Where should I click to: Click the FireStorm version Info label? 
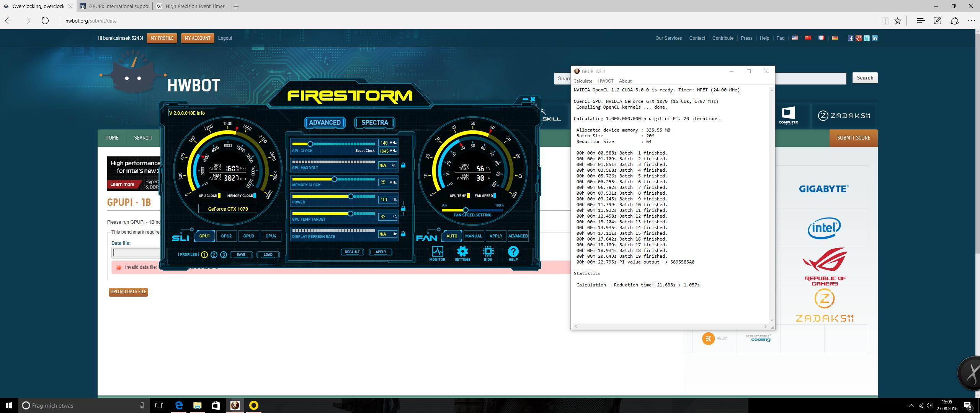191,113
